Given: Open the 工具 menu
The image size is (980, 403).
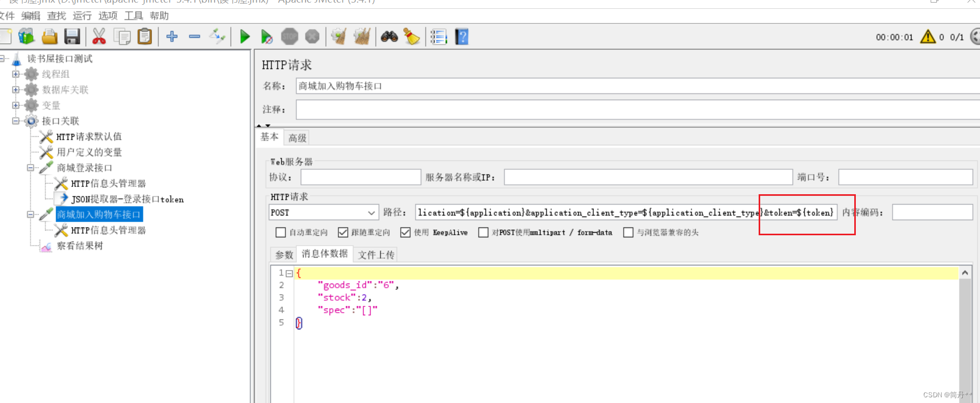Looking at the screenshot, I should pos(134,16).
